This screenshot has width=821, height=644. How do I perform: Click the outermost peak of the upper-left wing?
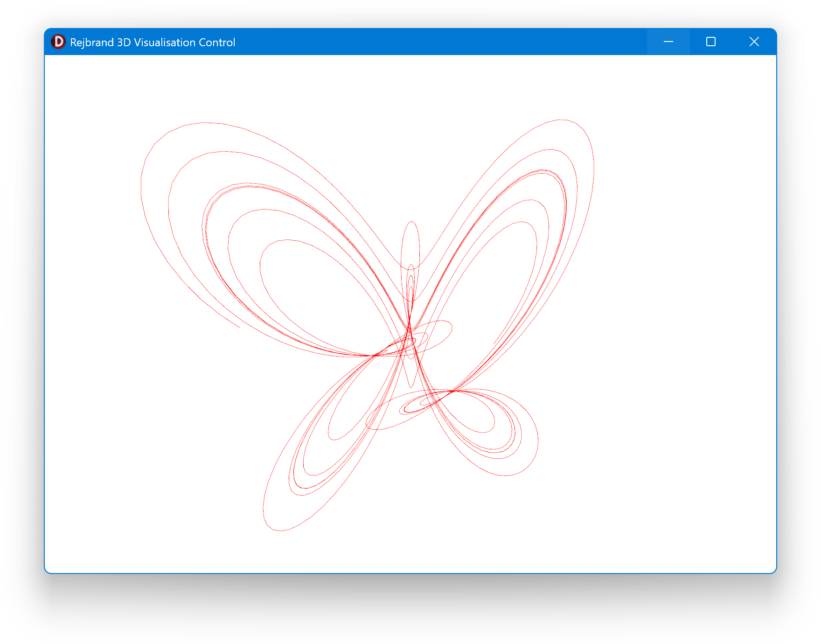[203, 123]
